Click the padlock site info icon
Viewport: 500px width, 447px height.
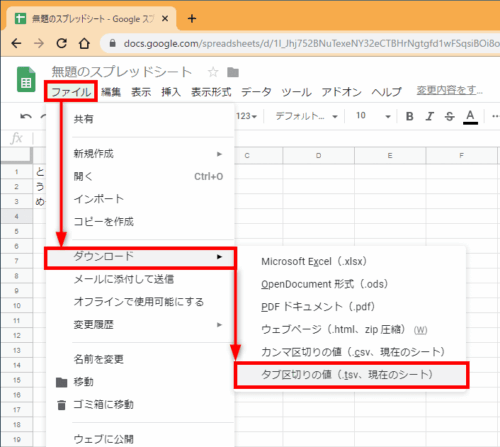[x=113, y=43]
